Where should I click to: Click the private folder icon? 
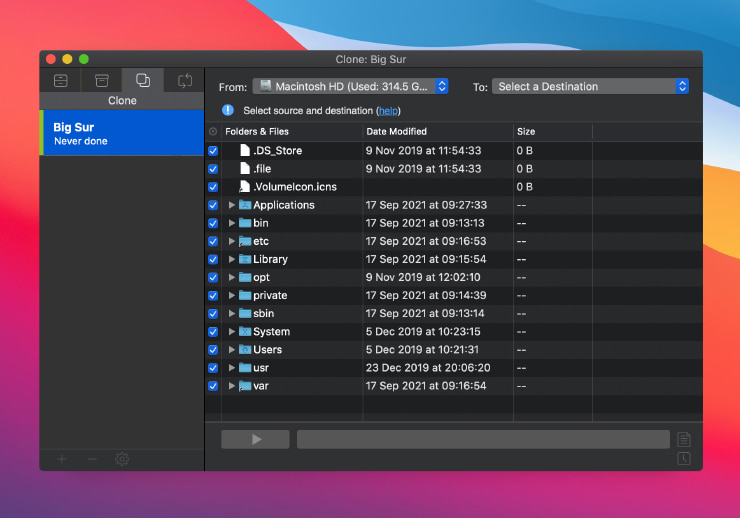point(244,295)
